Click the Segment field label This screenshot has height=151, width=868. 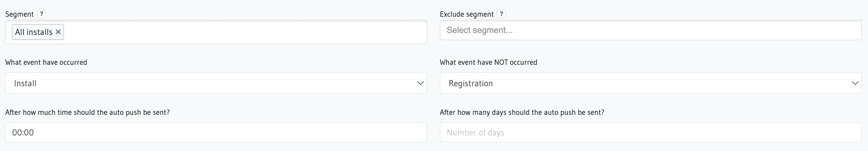pos(19,14)
